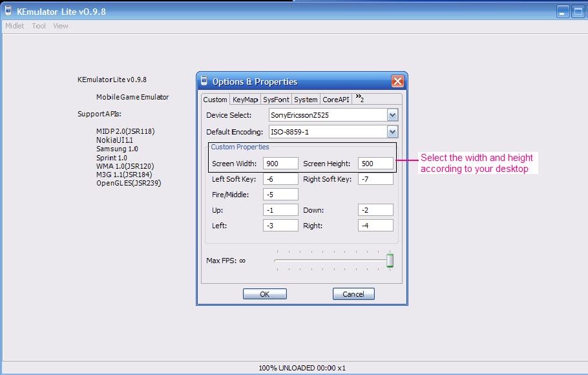Expand the Device Select dropdown arrow
Image resolution: width=588 pixels, height=375 pixels.
[392, 115]
